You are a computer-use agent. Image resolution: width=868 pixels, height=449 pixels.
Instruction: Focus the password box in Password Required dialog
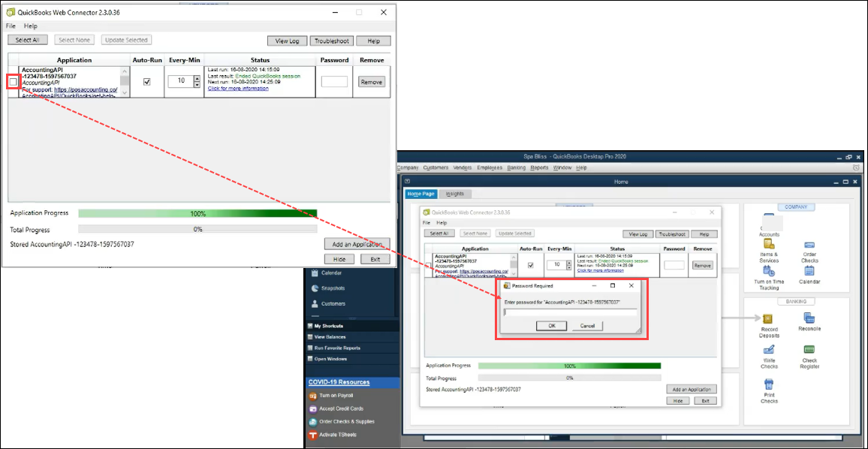pyautogui.click(x=570, y=312)
